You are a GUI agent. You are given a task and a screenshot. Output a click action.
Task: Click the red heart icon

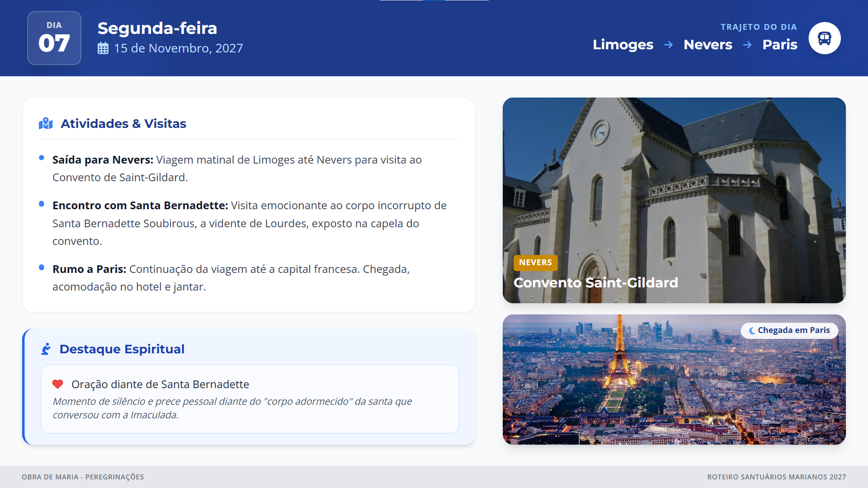coord(57,384)
